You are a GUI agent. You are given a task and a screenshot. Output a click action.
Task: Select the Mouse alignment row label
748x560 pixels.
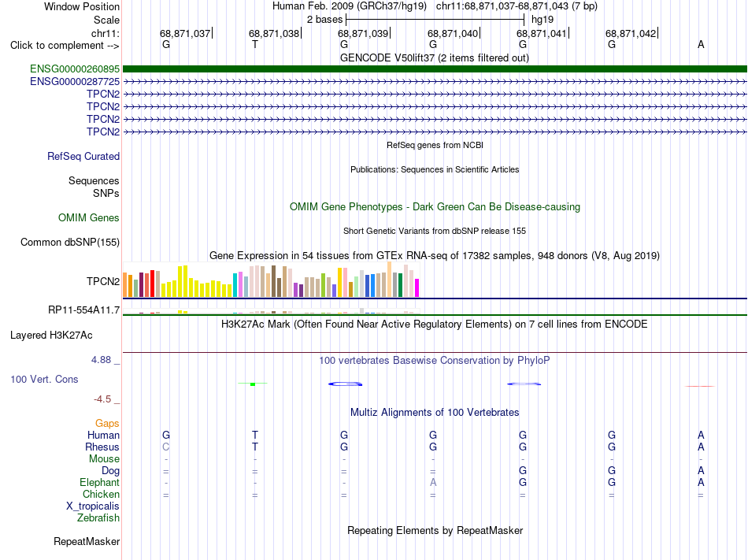pos(104,459)
